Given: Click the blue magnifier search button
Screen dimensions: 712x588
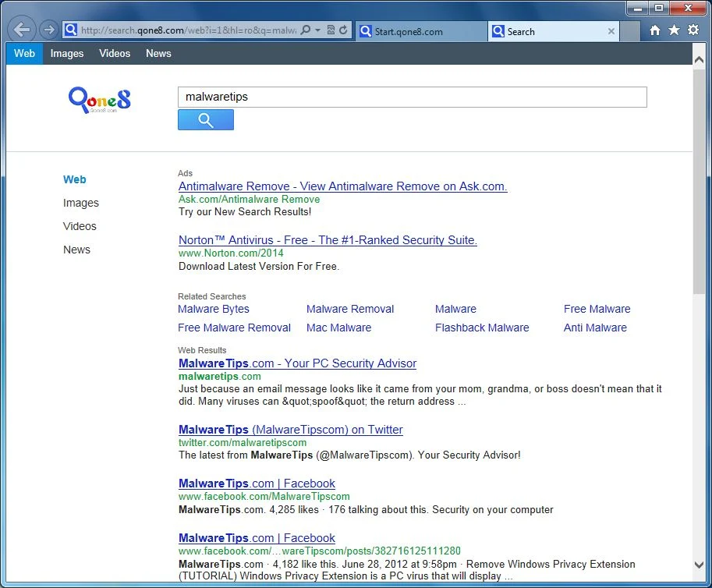Looking at the screenshot, I should [206, 120].
